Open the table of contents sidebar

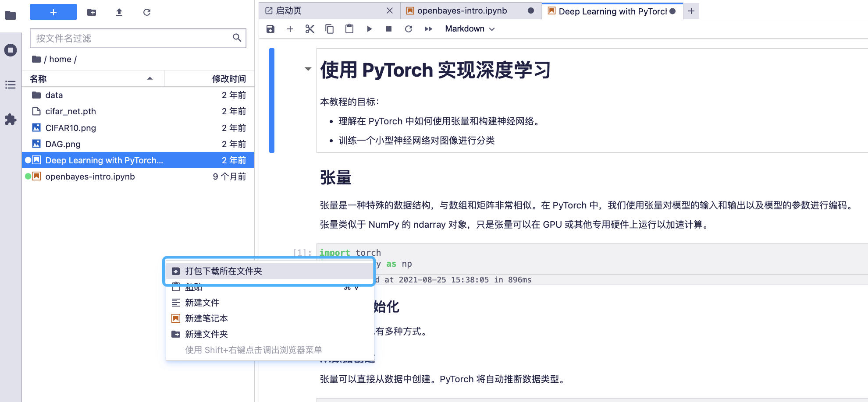click(11, 85)
